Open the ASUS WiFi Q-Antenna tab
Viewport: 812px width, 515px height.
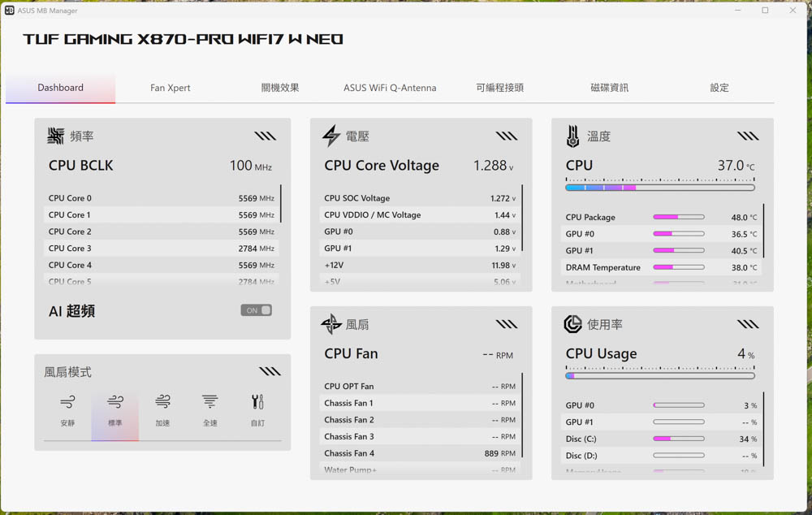tap(390, 88)
